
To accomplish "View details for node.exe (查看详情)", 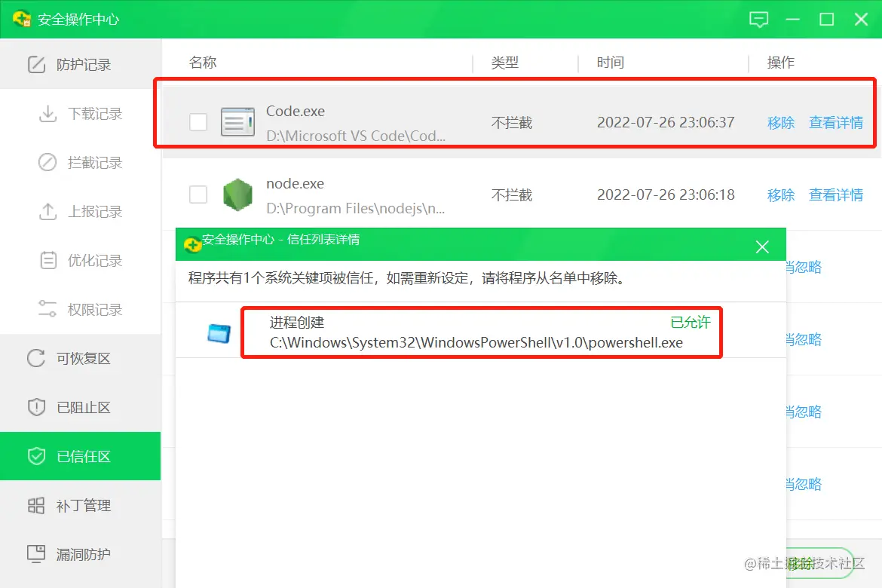I will coord(836,195).
